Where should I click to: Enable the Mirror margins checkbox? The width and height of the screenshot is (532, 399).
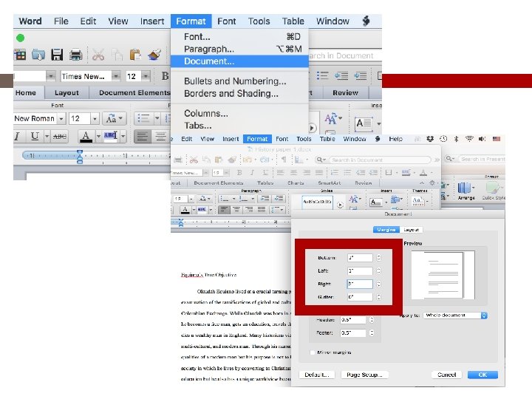312,352
